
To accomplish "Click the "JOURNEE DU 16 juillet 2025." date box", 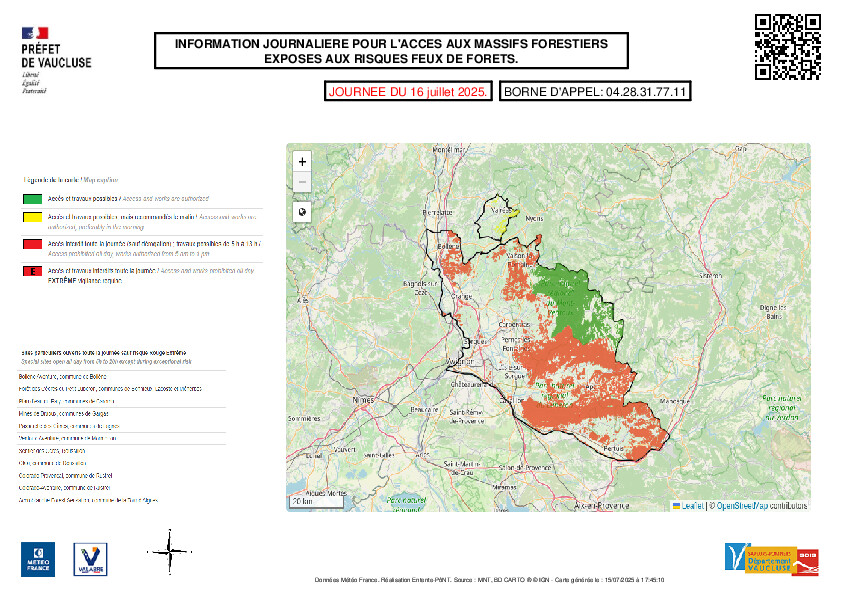I will (x=408, y=91).
